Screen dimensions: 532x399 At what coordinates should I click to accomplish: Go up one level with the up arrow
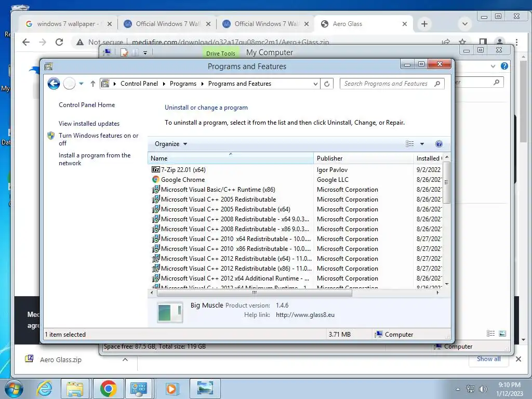point(92,84)
